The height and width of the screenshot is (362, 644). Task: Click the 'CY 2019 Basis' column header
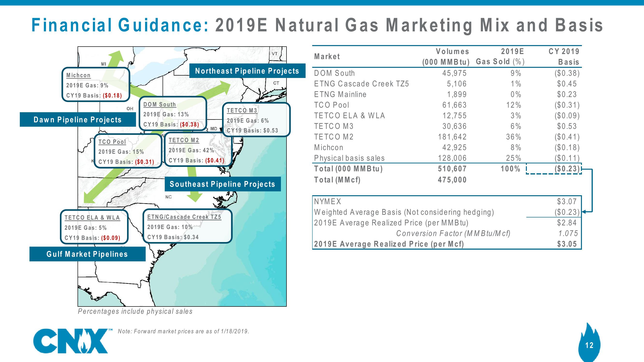pos(564,56)
